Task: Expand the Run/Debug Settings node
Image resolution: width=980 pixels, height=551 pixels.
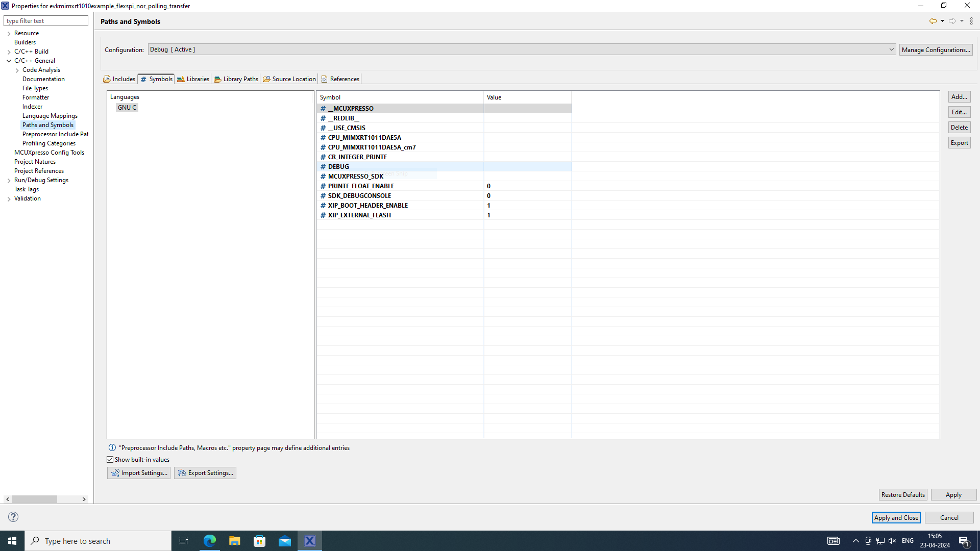Action: (x=9, y=180)
